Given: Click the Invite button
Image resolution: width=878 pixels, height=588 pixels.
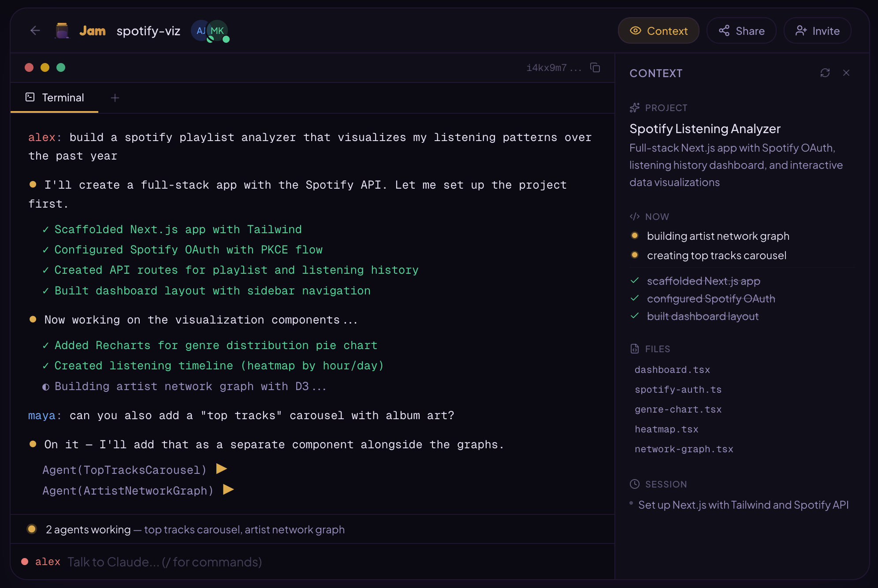Looking at the screenshot, I should pos(817,31).
